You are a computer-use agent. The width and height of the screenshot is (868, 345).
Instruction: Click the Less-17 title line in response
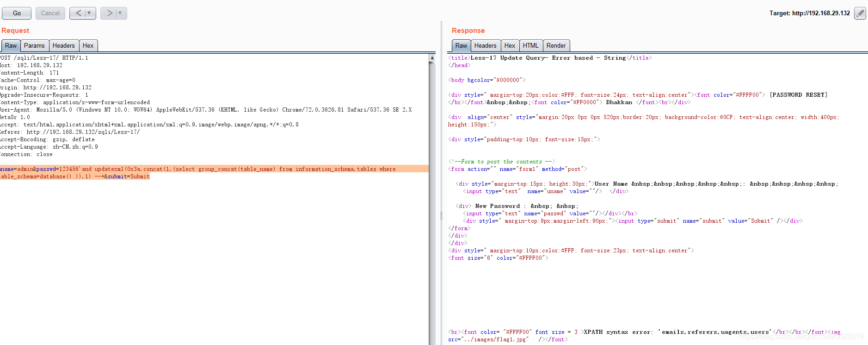550,58
